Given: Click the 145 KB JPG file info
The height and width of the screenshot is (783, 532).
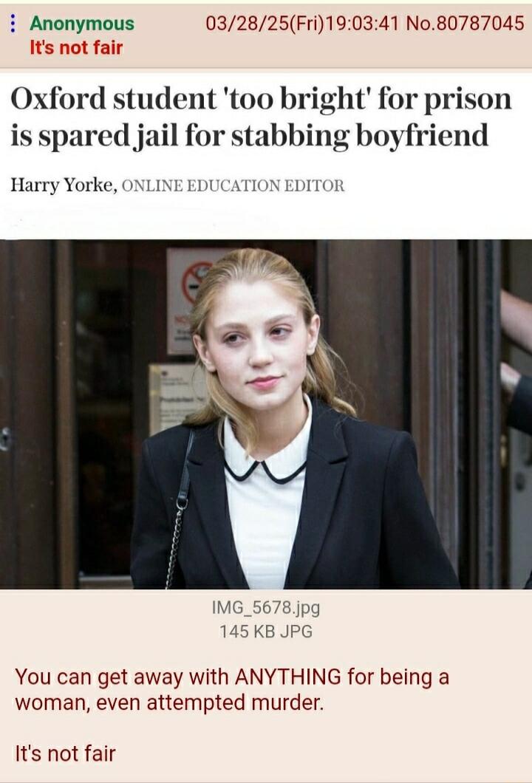Looking at the screenshot, I should [x=266, y=631].
